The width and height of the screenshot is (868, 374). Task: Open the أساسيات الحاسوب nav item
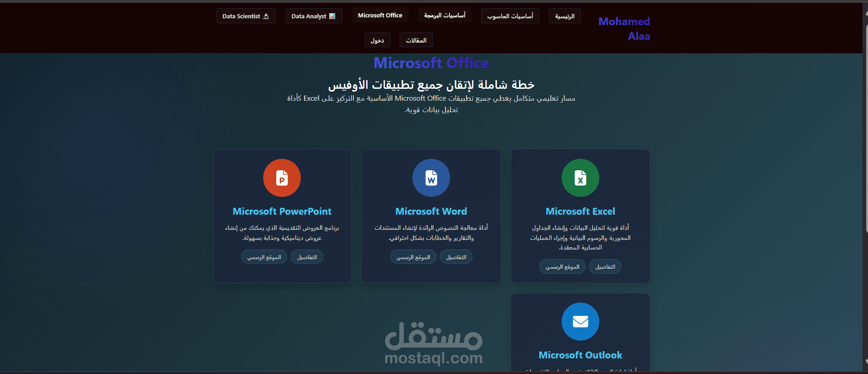(510, 16)
